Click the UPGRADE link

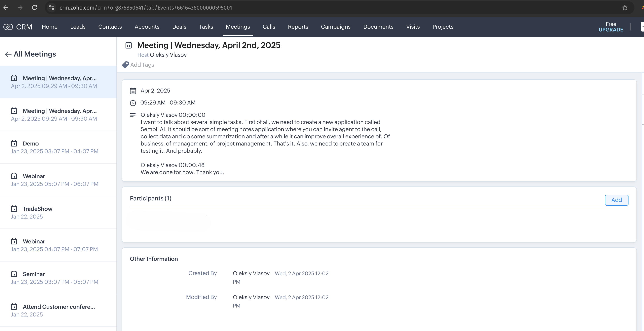[611, 30]
